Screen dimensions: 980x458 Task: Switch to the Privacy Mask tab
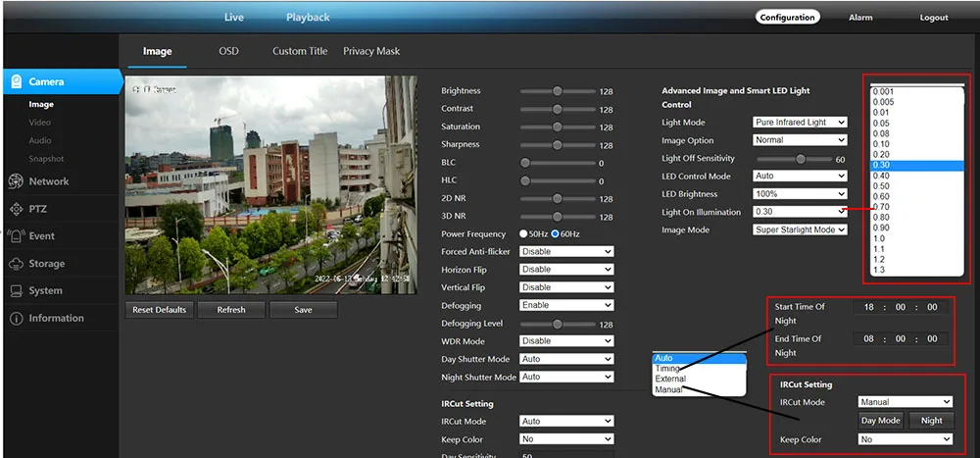(371, 51)
